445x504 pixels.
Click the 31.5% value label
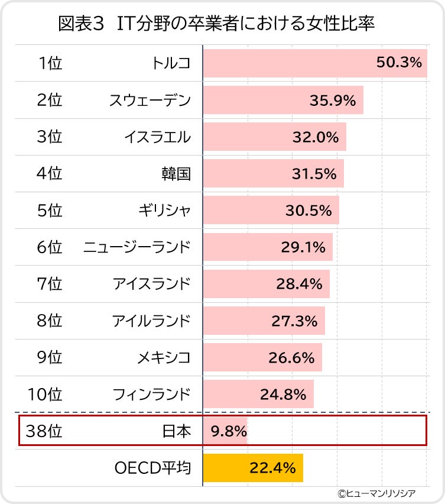pyautogui.click(x=314, y=174)
